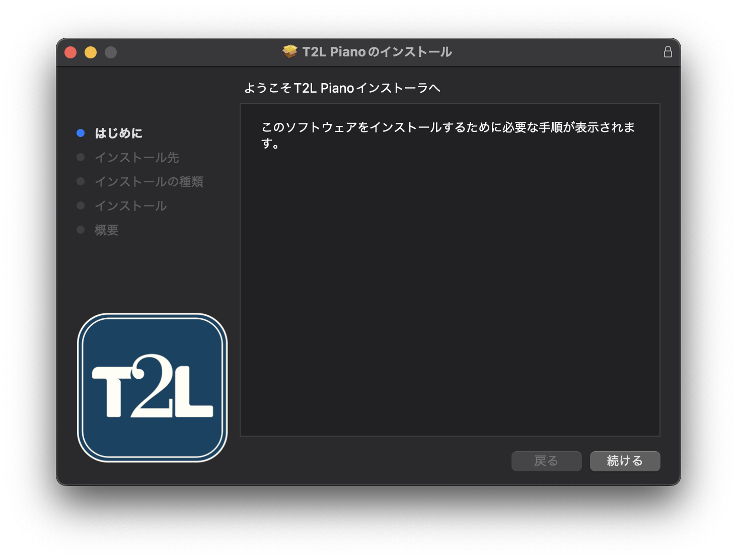737x560 pixels.
Task: Click the blue bullet next to はじめに
Action: tap(81, 133)
